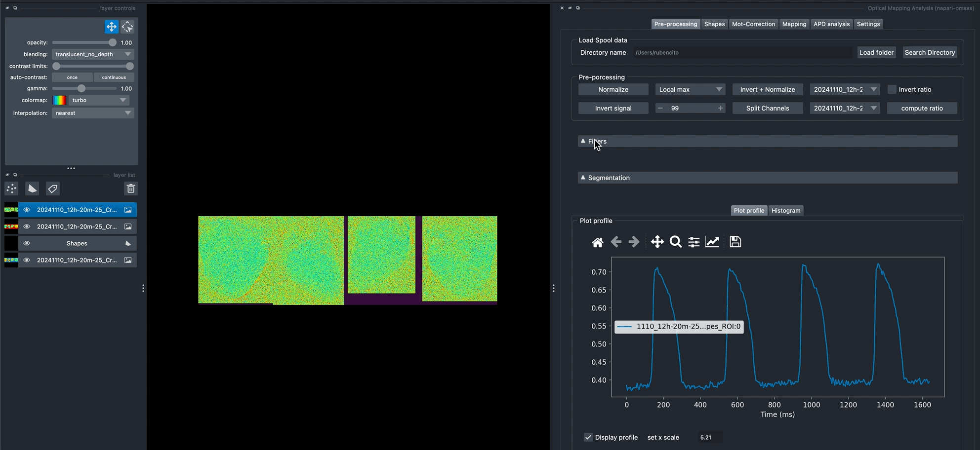980x450 pixels.
Task: Open the Mot-Correction tab
Action: click(x=753, y=24)
